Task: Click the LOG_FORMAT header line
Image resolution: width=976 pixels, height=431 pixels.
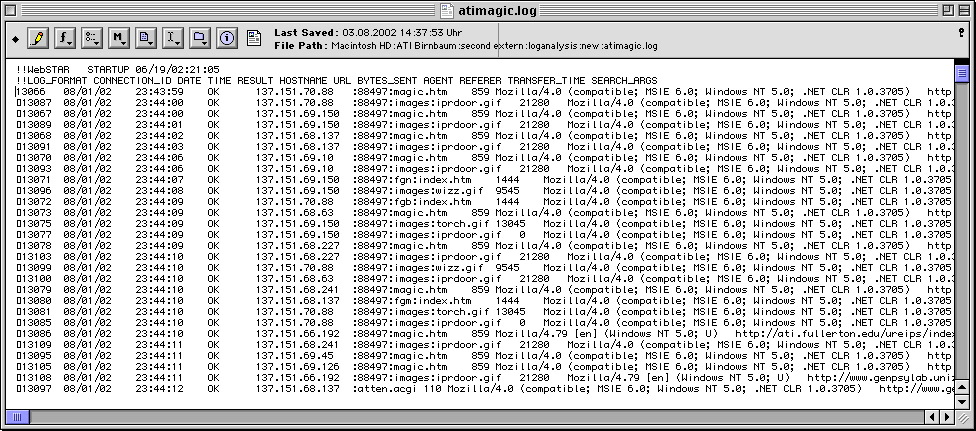Action: [337, 80]
